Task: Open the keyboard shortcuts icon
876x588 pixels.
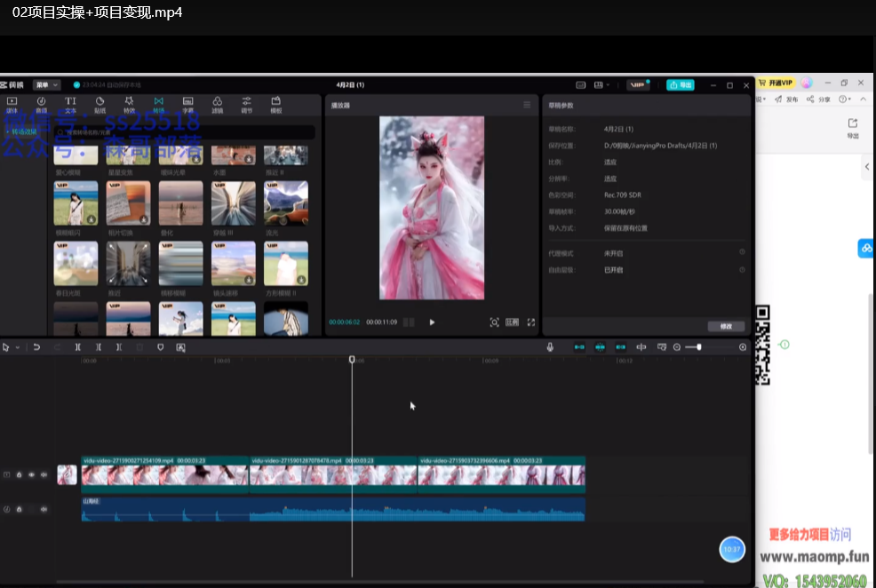Action: [580, 85]
